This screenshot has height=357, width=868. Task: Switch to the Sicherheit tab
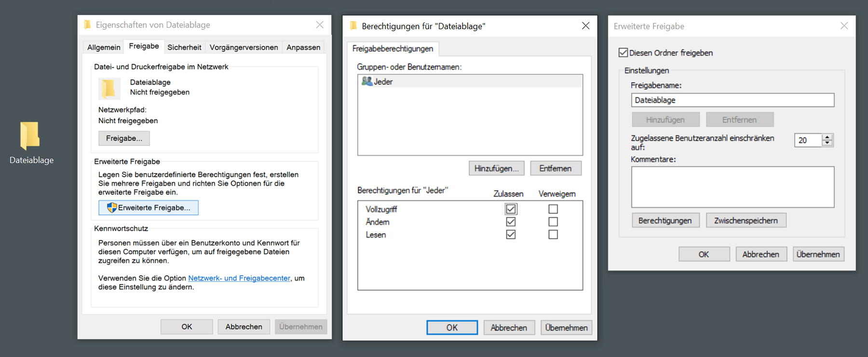click(184, 47)
